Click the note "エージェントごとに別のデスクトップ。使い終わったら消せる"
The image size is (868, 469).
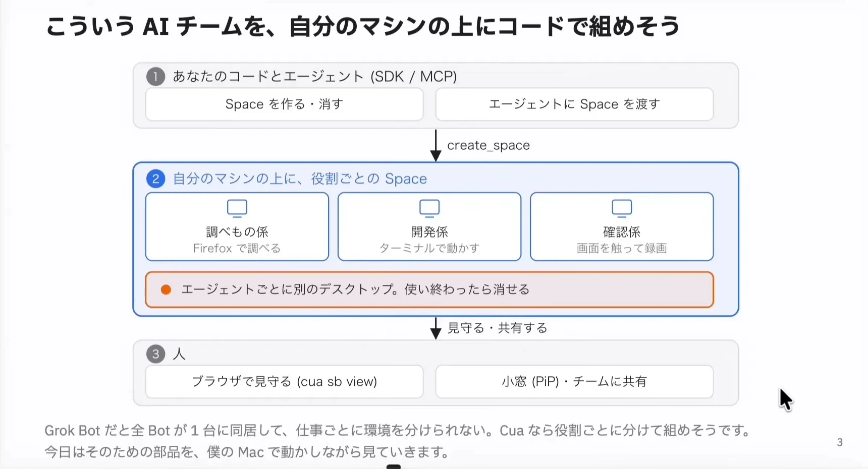[355, 289]
